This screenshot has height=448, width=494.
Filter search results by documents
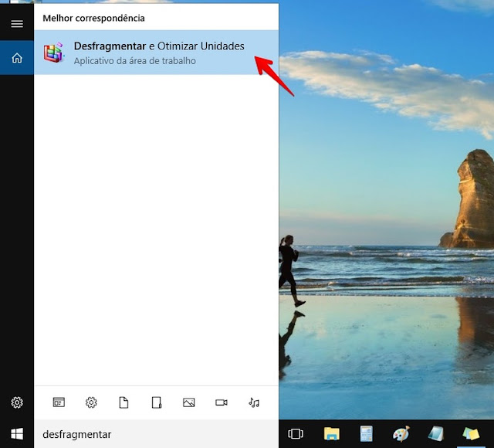coord(123,402)
